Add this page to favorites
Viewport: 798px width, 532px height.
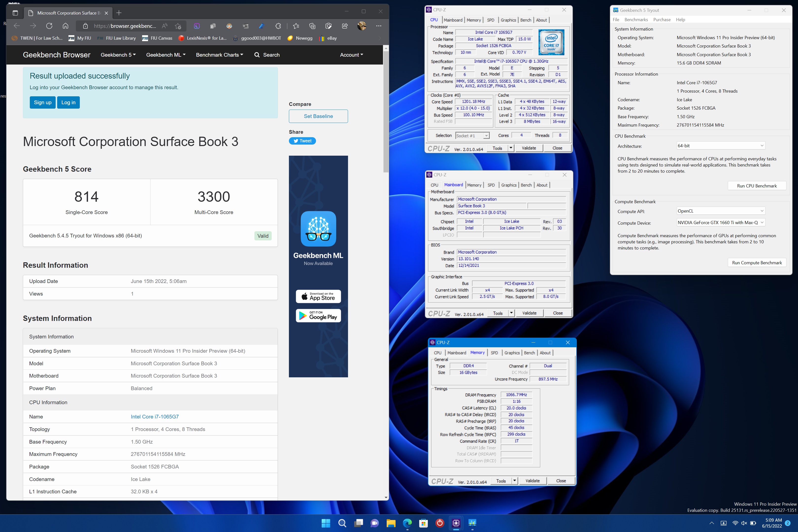click(178, 26)
